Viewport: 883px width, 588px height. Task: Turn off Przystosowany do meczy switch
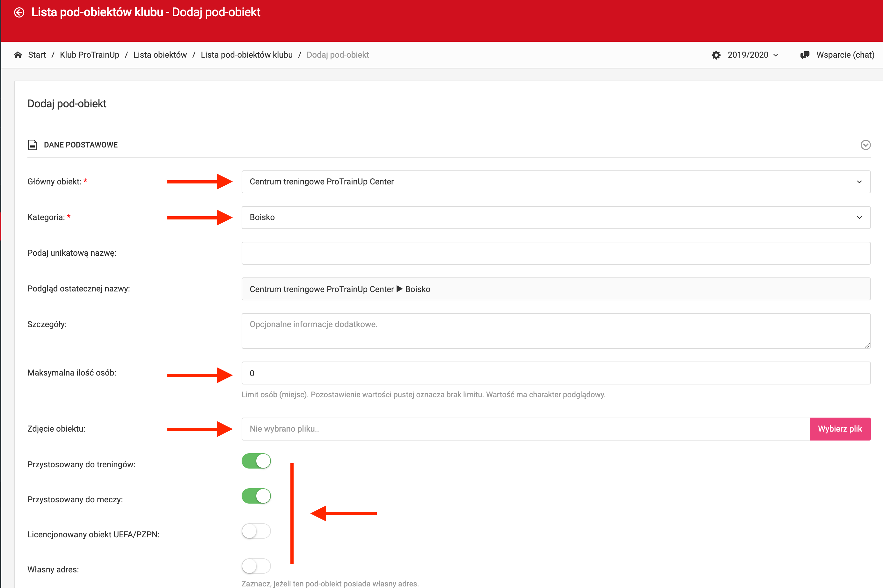pos(256,496)
